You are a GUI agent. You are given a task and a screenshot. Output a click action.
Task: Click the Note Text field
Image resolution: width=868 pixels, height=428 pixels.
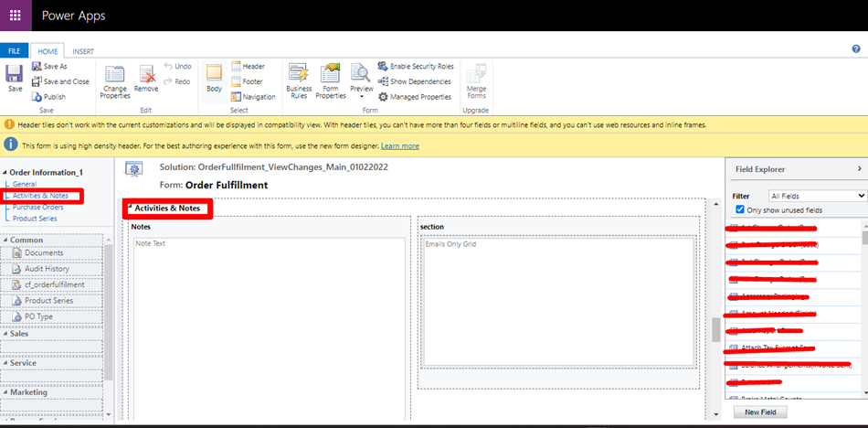[269, 327]
